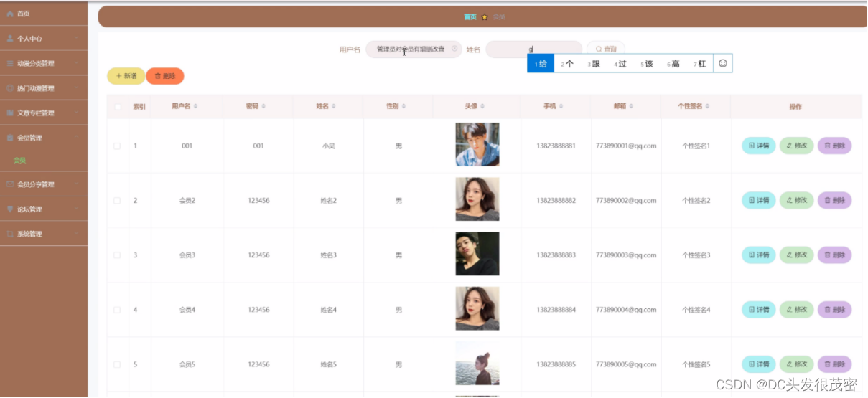The width and height of the screenshot is (868, 398).
Task: Expand the 个人中心 sidebar menu
Action: coord(44,39)
